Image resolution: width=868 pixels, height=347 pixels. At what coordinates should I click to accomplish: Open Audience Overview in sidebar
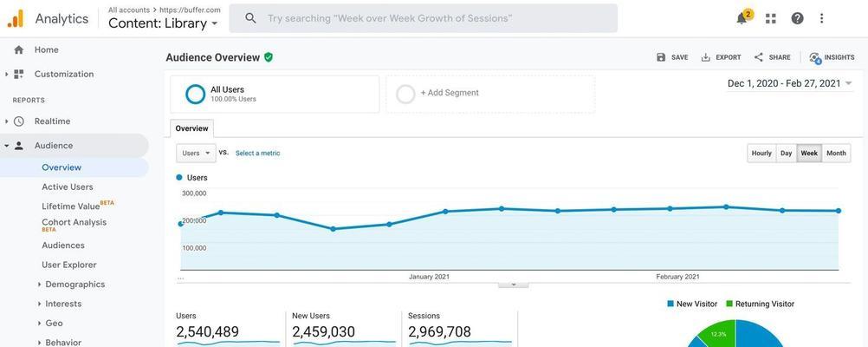[62, 167]
